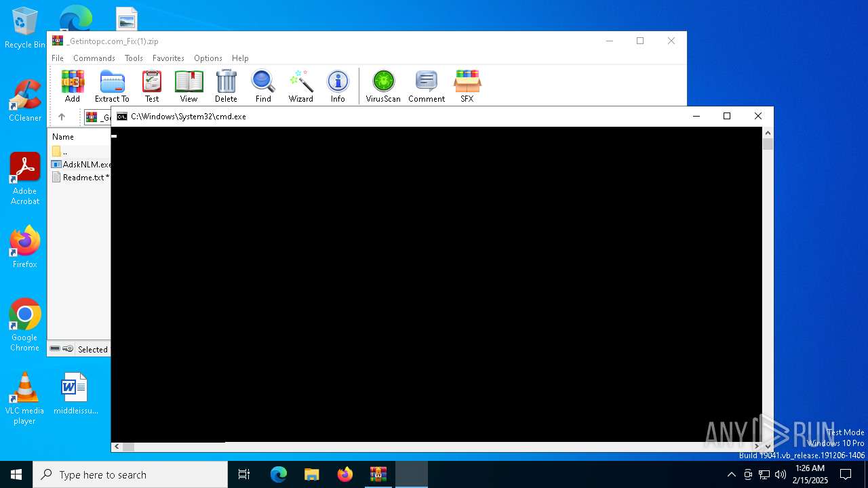Screen dimensions: 868x488
Task: Open the Find magnifier tool
Action: coord(263,86)
